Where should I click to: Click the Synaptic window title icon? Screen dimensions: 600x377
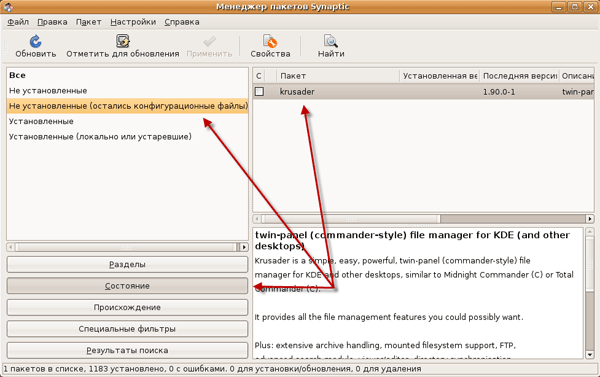8,7
